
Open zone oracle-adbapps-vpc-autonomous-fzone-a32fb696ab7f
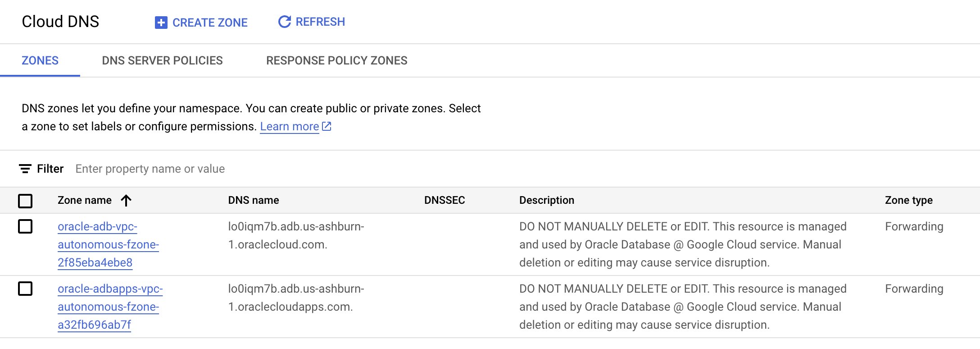tap(110, 307)
